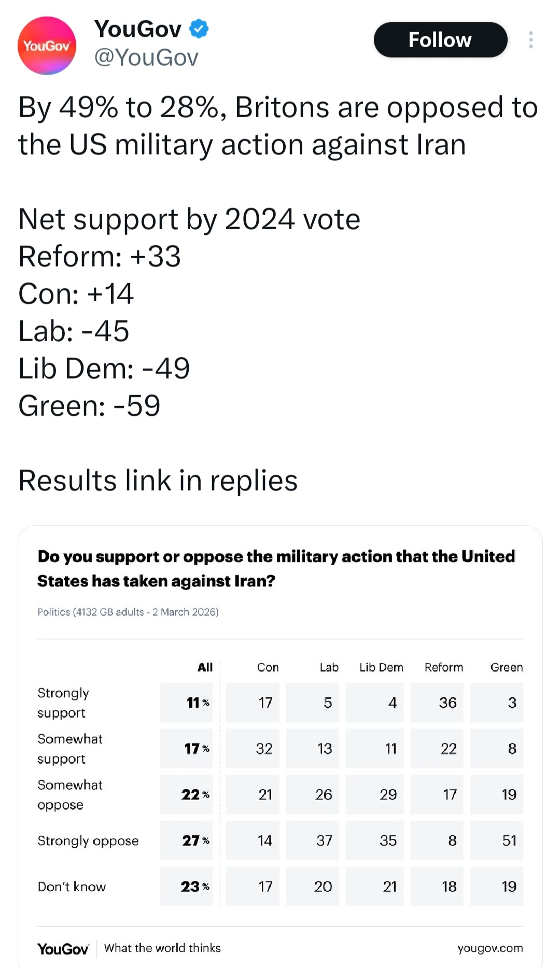
Task: Click the poll date subtitle 'Politics (4132 GB adults)'
Action: tap(128, 612)
